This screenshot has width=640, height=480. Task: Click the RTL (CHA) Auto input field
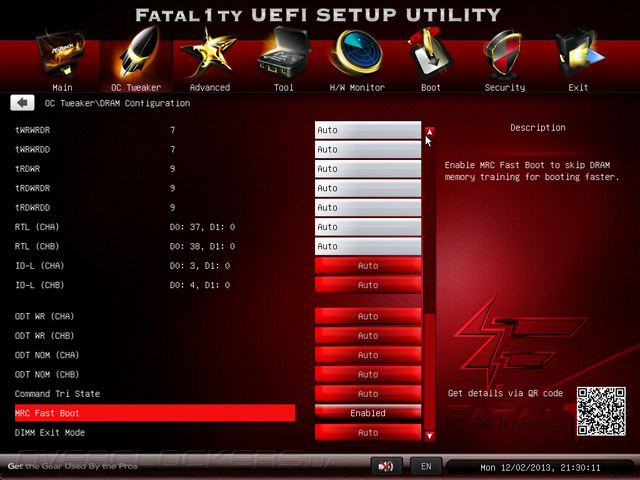(368, 227)
